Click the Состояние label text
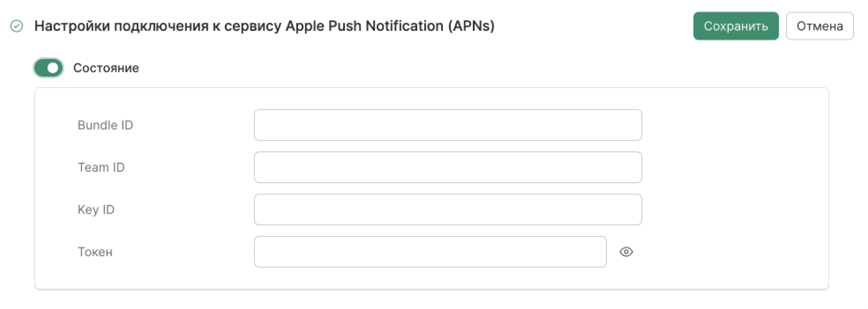 click(106, 68)
